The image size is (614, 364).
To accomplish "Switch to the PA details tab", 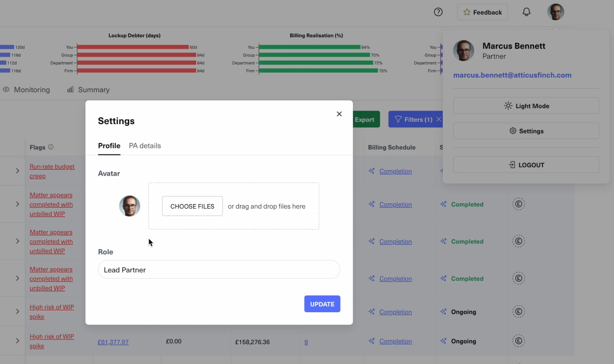I will (145, 146).
